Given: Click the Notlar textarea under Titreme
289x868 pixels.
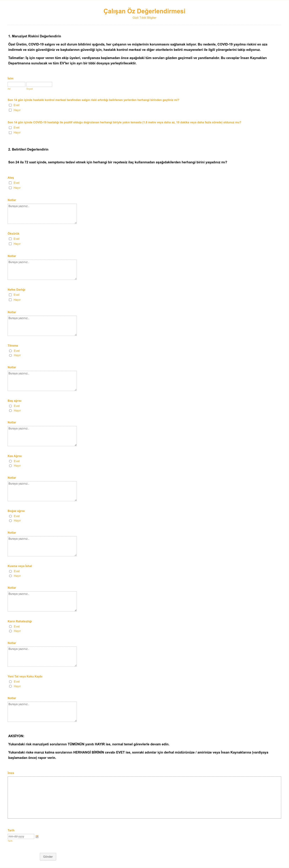Looking at the screenshot, I should click(42, 381).
